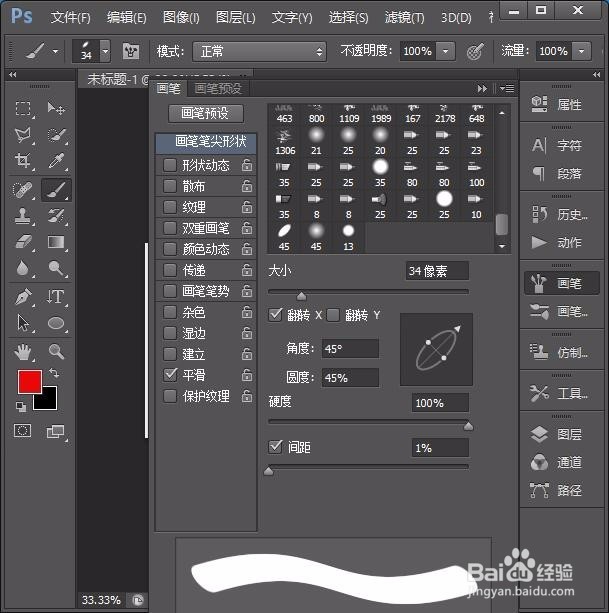The width and height of the screenshot is (609, 613).
Task: Switch to the 画笔 tab
Action: (168, 89)
